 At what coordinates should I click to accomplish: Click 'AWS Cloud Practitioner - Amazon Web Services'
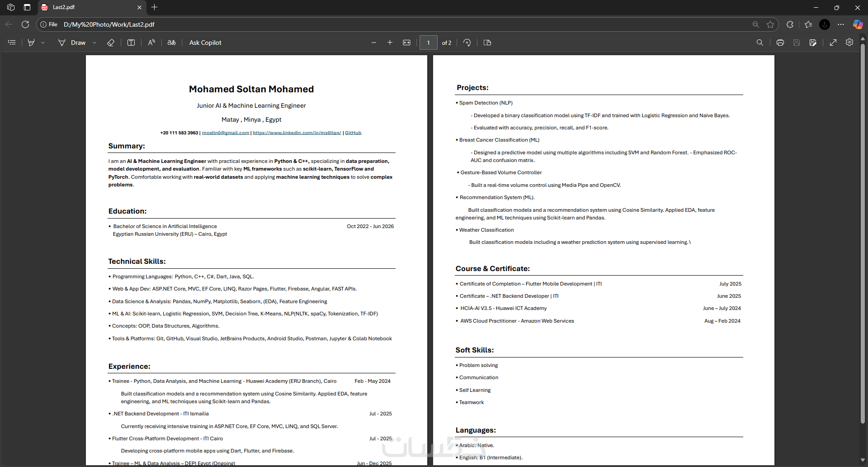point(517,321)
